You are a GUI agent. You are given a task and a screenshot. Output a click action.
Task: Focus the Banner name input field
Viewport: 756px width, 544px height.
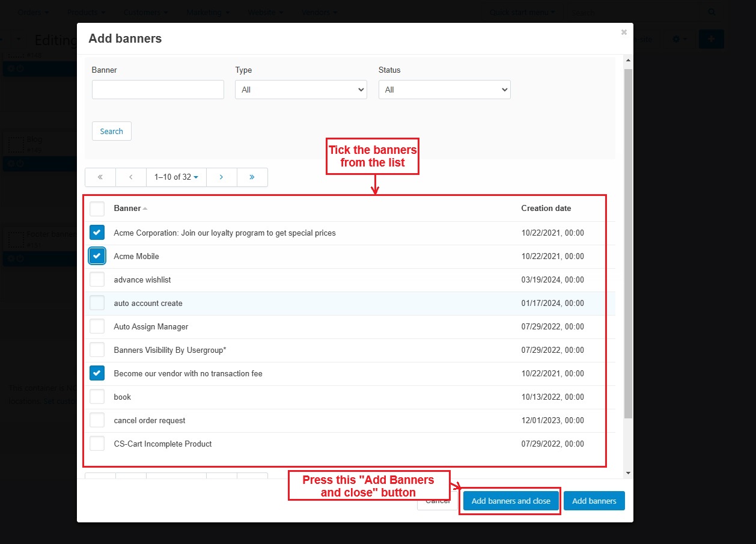(157, 90)
